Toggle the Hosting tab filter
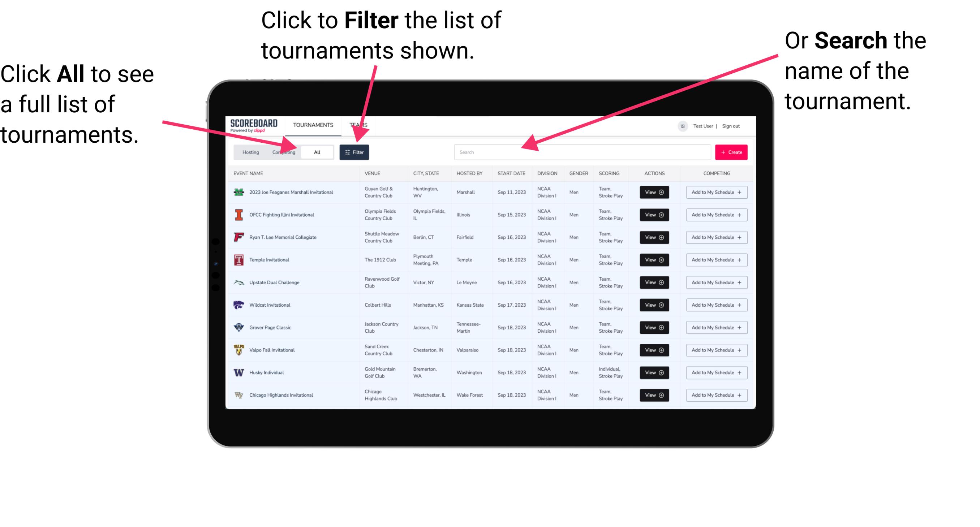 249,152
